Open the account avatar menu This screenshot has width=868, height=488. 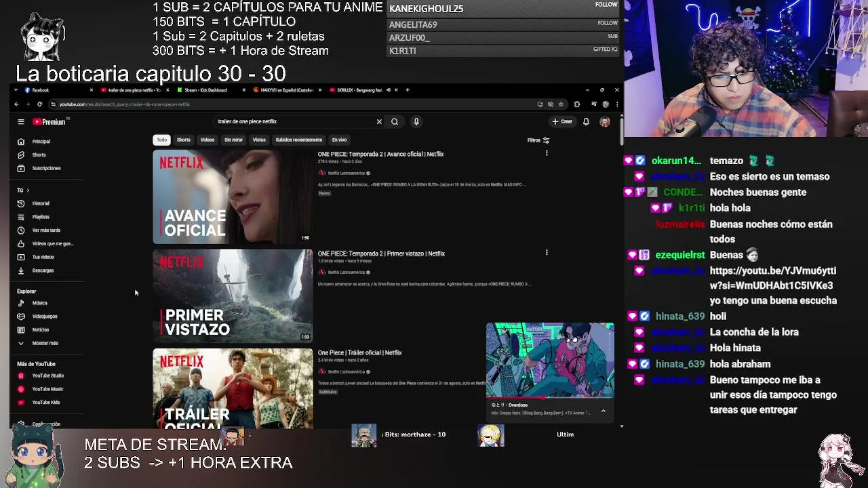point(605,122)
